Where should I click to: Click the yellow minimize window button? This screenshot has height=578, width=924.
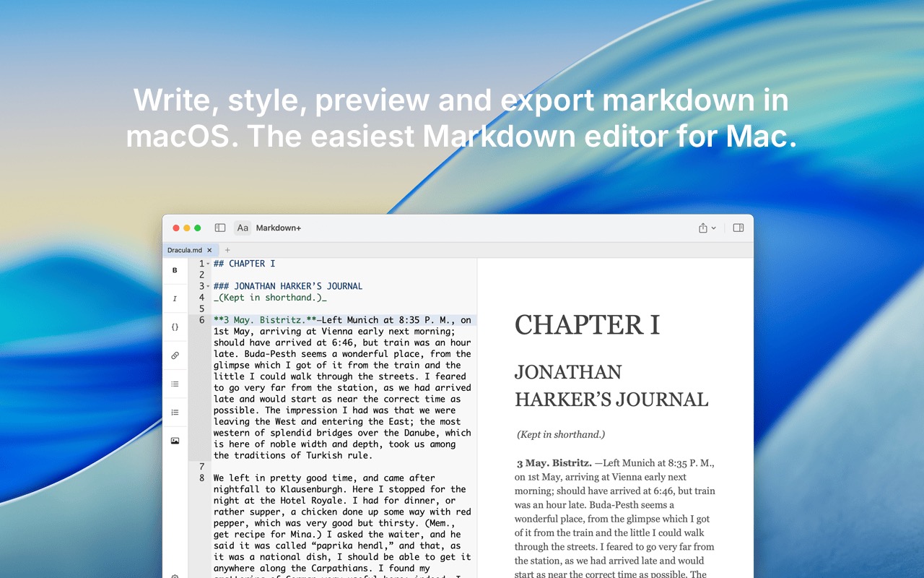click(186, 228)
